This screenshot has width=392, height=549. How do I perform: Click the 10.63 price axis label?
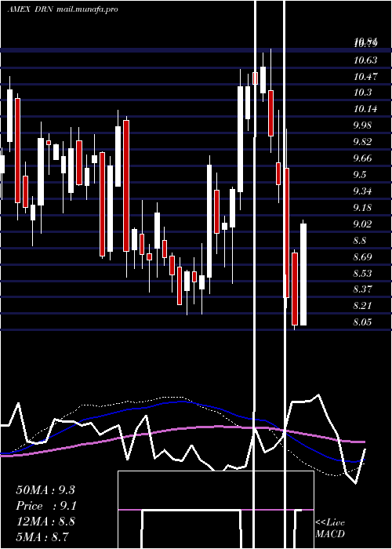[365, 60]
